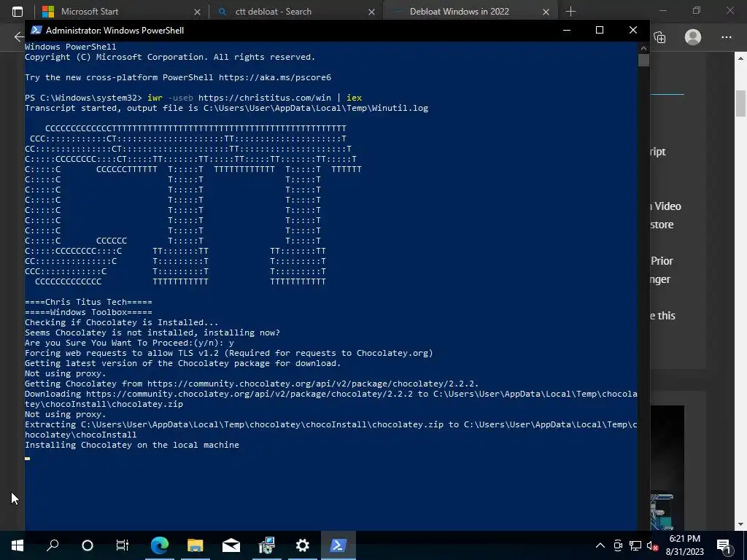
Task: Click Edge page scroll down arrow
Action: [x=741, y=524]
